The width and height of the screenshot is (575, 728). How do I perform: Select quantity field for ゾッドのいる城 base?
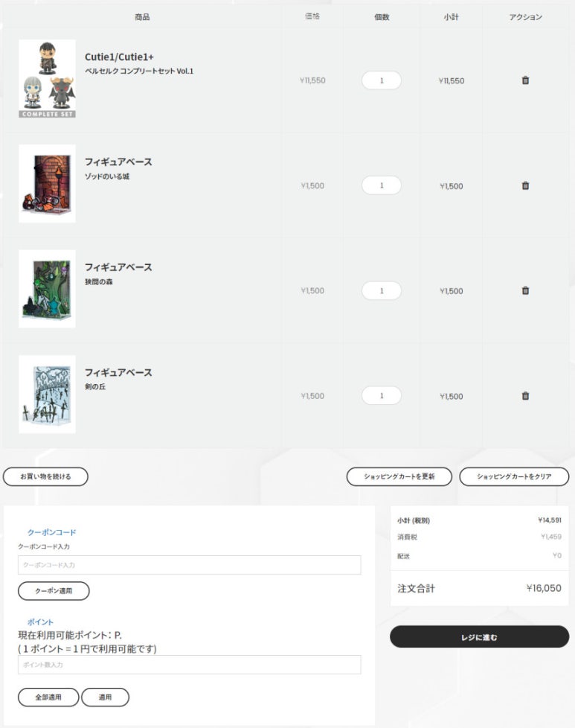click(381, 185)
